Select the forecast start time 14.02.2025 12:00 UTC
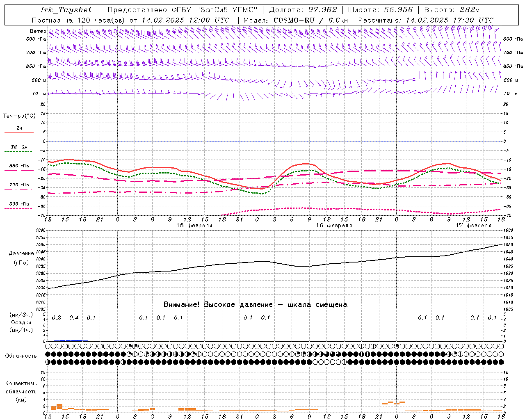Image resolution: width=525 pixels, height=420 pixels. coord(185,20)
